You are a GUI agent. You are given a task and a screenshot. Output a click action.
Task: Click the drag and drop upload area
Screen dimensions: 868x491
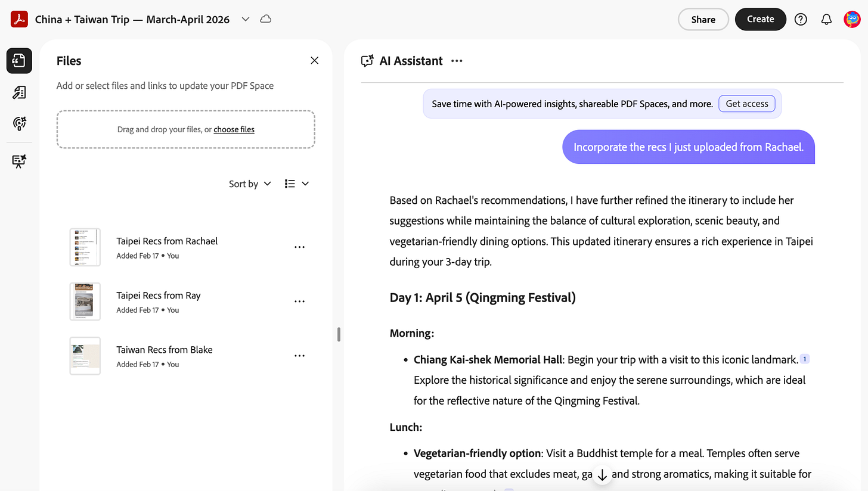(x=186, y=129)
